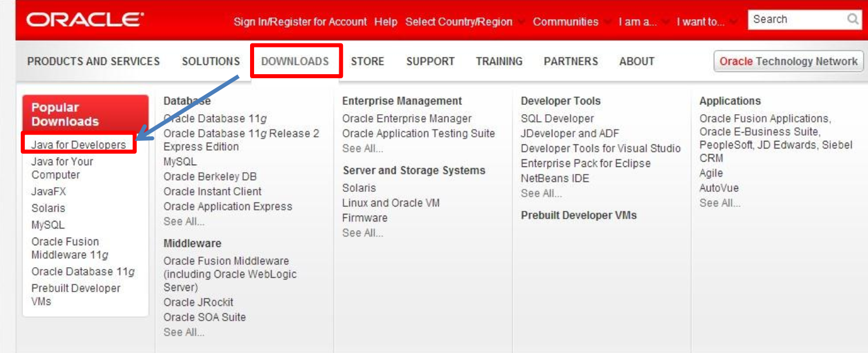Open Linux and Oracle VM

click(x=391, y=203)
